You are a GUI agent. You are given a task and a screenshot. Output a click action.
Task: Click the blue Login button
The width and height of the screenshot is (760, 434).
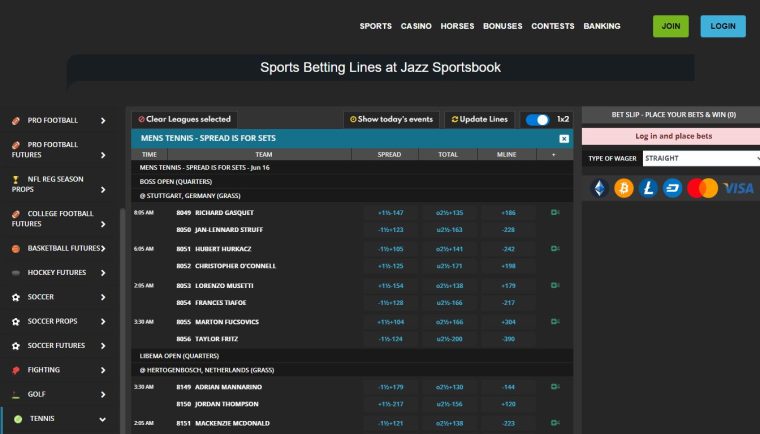[723, 26]
